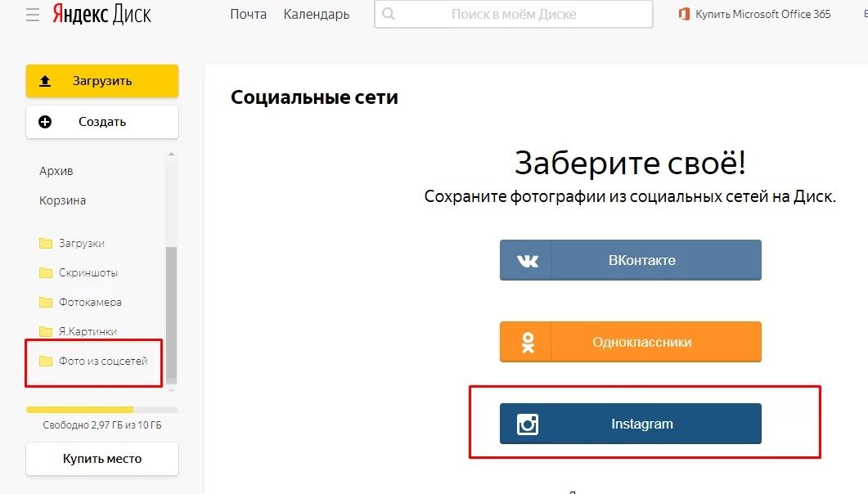Image resolution: width=868 pixels, height=494 pixels.
Task: Click sidebar scrollbar down arrow
Action: pyautogui.click(x=172, y=391)
